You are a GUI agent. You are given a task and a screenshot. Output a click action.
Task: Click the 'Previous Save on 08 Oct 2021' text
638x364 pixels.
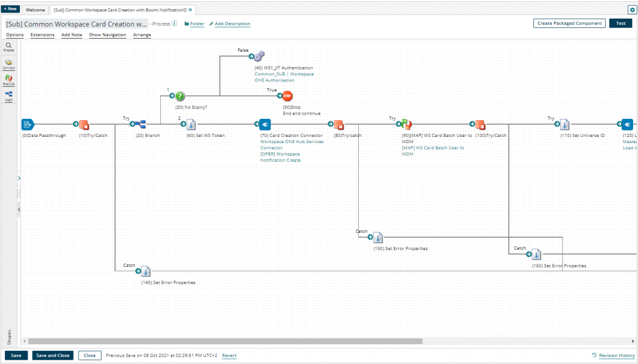[x=161, y=355]
